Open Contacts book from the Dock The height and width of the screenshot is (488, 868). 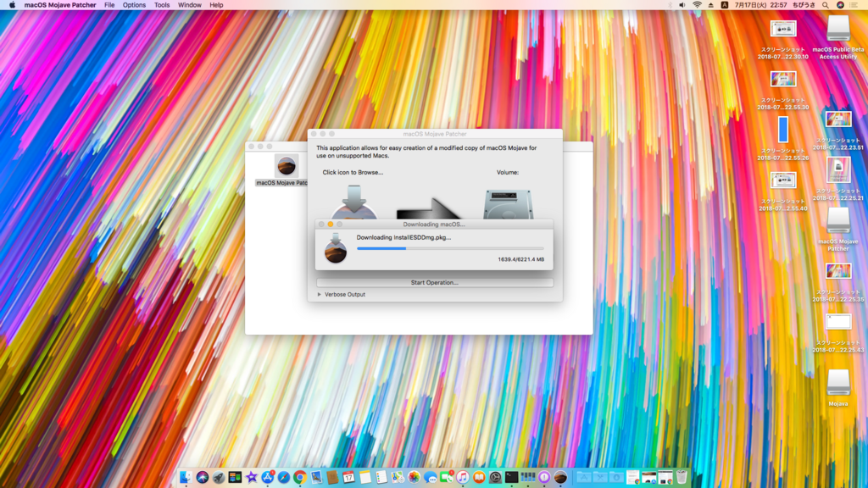[332, 477]
